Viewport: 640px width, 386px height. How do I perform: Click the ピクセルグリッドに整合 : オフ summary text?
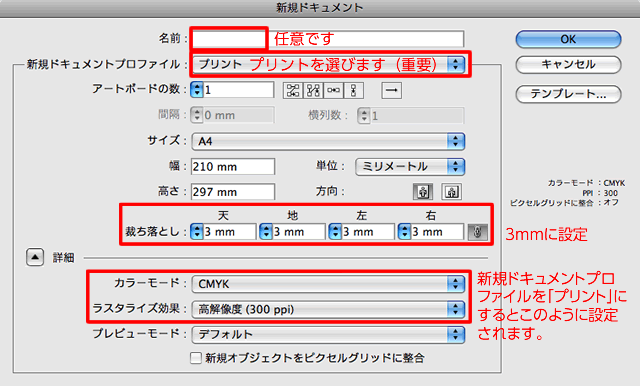(x=564, y=203)
